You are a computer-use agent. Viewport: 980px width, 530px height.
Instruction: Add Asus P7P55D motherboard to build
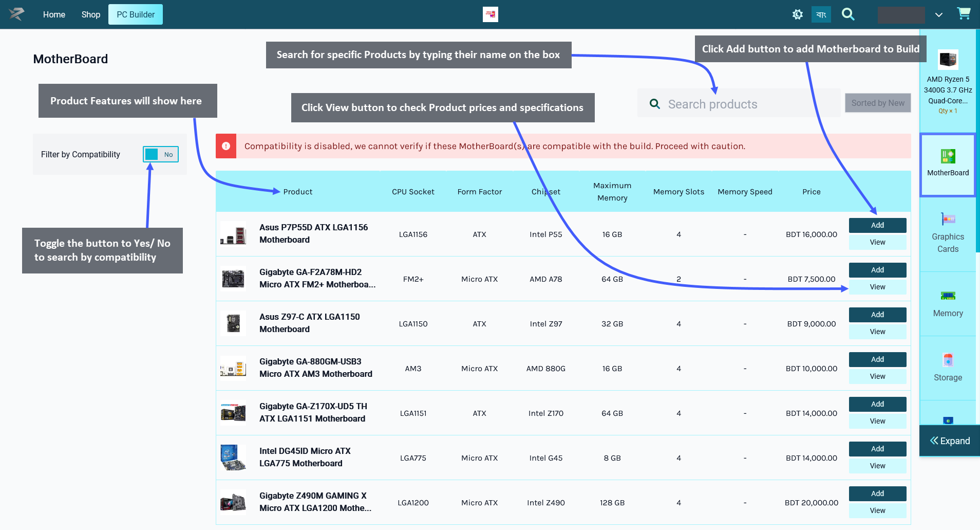(x=877, y=225)
